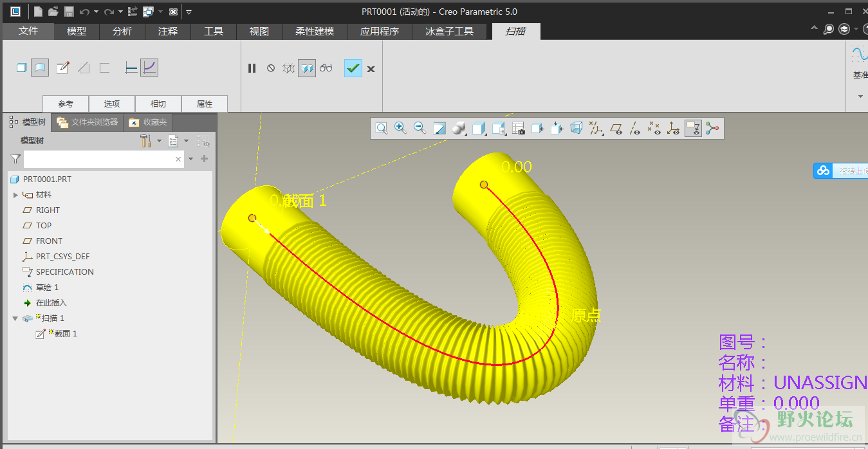Create or edit sweep section sketch
The width and height of the screenshot is (868, 449).
(62, 68)
